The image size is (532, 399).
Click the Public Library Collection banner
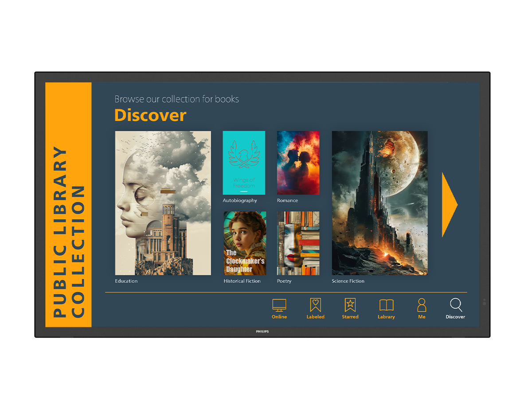(68, 205)
